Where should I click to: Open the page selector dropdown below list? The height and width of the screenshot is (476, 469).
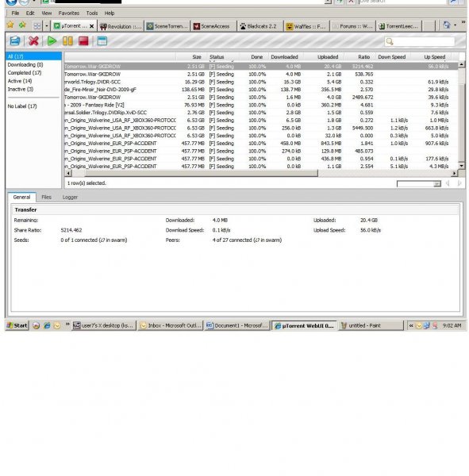coord(419,184)
